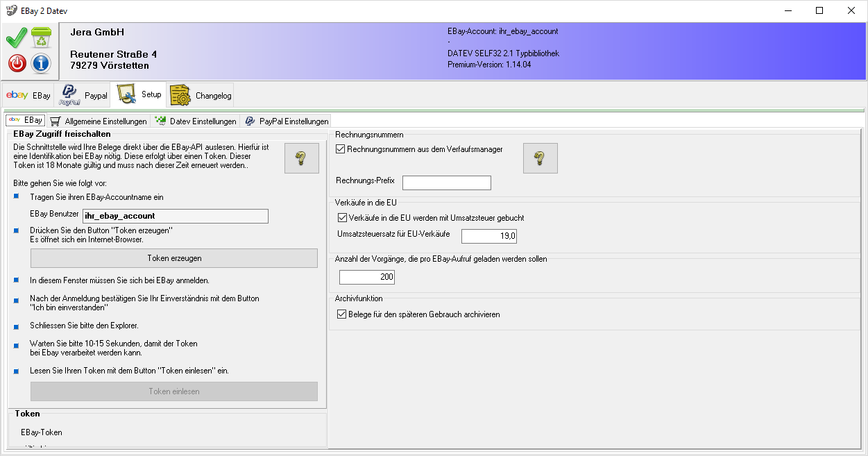
Task: Toggle Rechnungsnummern aus dem Verkaufsmanager checkbox
Action: (341, 149)
